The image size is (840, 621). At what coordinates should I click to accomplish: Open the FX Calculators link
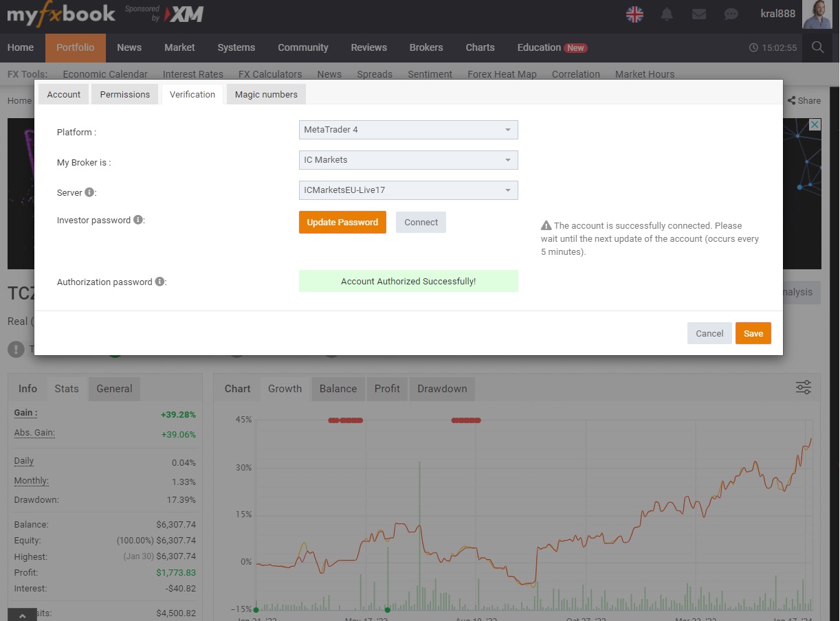coord(270,74)
